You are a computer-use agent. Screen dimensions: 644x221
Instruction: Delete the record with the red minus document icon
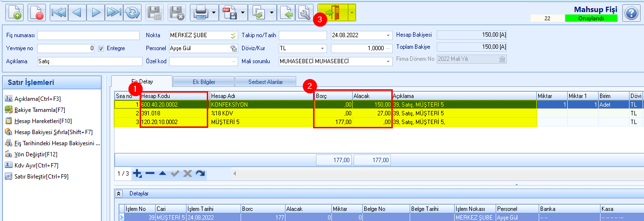(37, 12)
